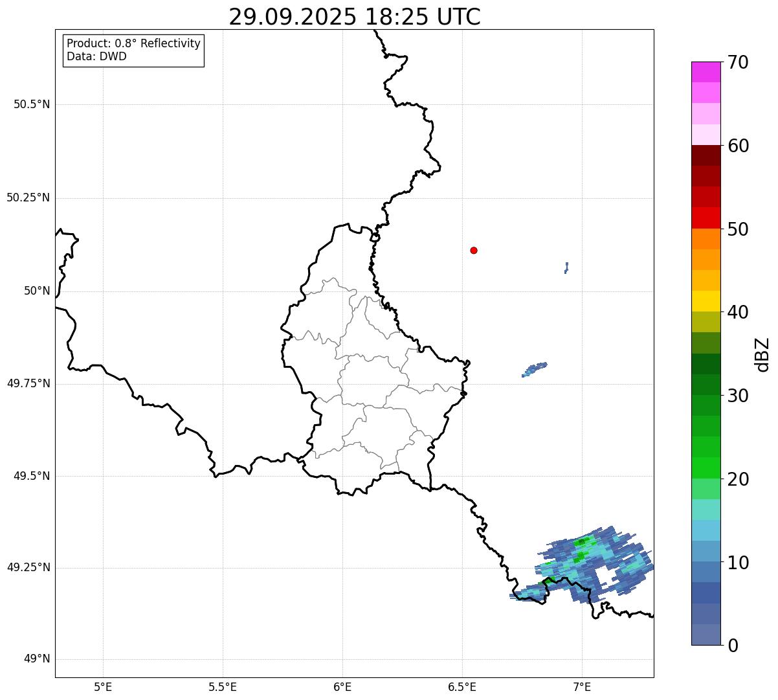This screenshot has height=700, width=778.
Task: Click the colorbar 30 tick label
Action: click(738, 396)
